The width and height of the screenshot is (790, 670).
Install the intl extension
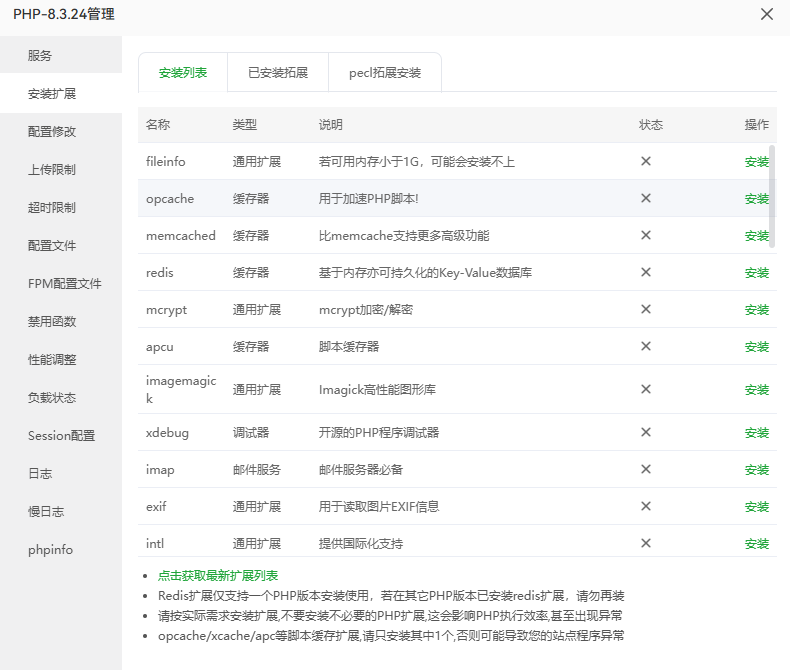coord(757,544)
